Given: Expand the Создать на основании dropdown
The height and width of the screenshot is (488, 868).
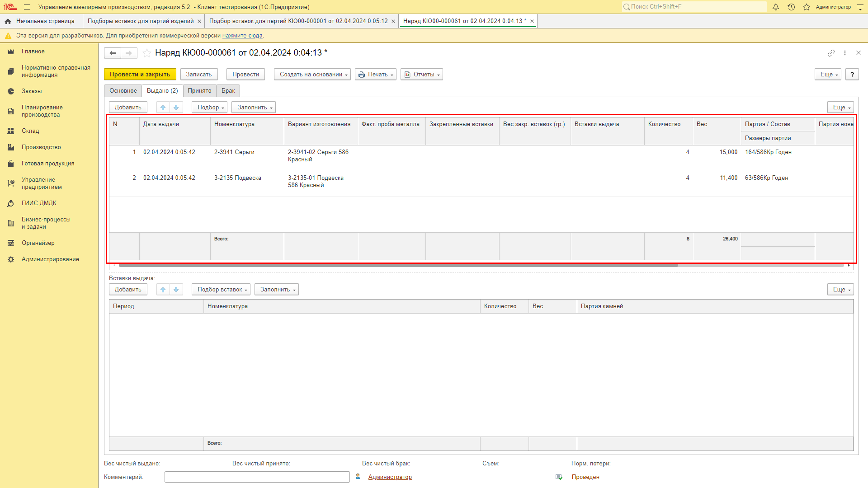Looking at the screenshot, I should coord(312,75).
